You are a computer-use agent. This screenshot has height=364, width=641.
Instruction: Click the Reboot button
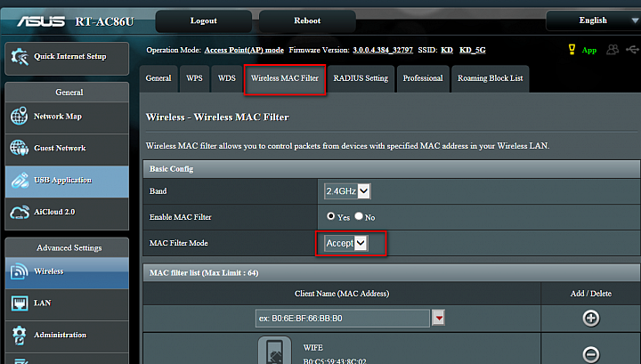pyautogui.click(x=307, y=20)
